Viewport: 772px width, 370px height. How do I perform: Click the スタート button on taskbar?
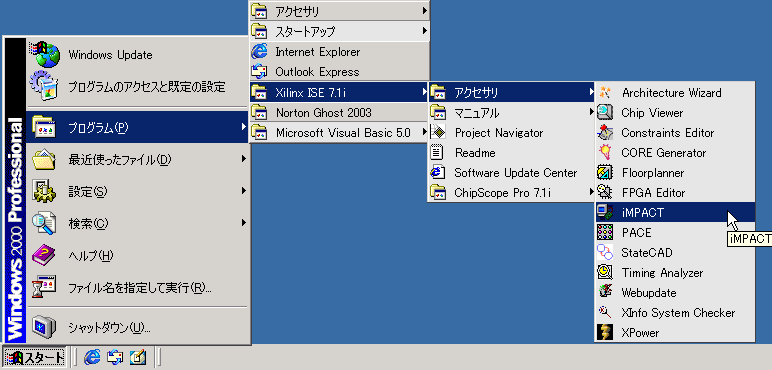[34, 357]
